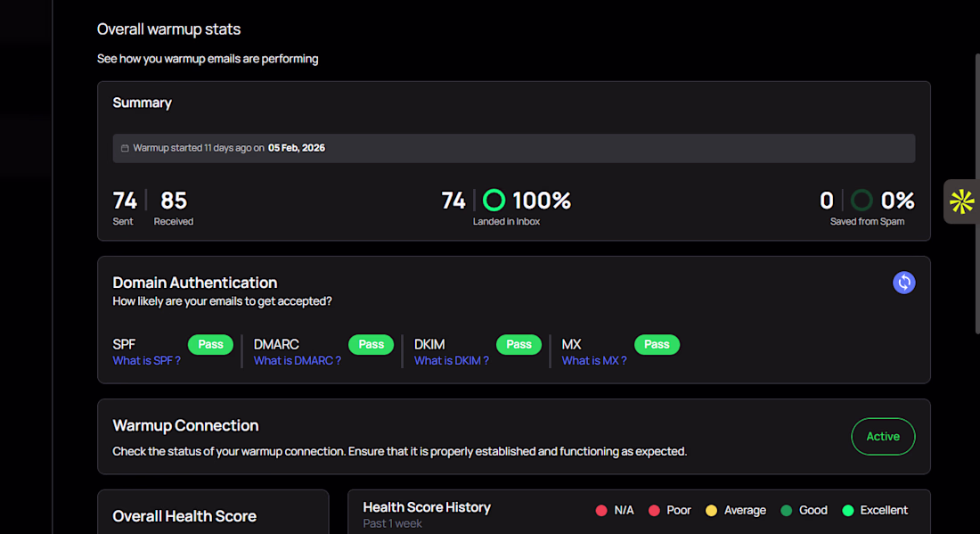Open the What is DKIM link
The height and width of the screenshot is (534, 980).
point(452,361)
